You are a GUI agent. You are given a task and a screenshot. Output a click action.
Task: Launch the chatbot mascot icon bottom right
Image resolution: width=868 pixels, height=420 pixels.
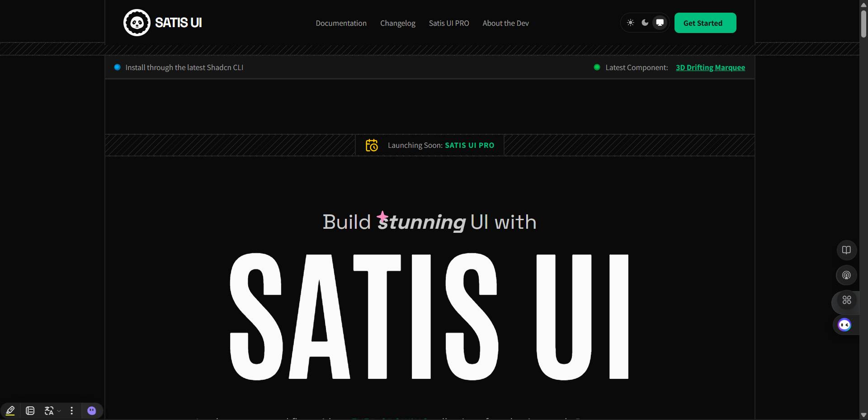tap(844, 325)
